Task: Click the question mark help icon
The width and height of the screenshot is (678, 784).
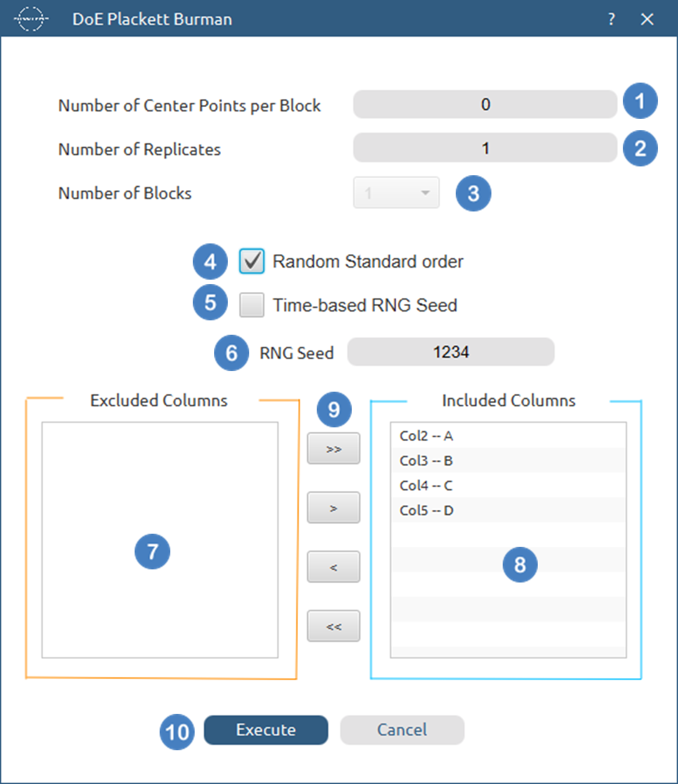Action: coord(612,19)
